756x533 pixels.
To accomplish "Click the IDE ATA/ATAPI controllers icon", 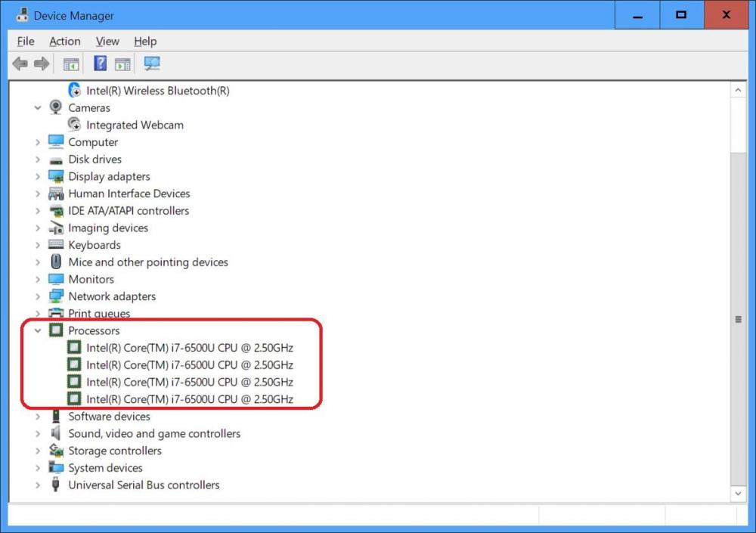I will coord(56,211).
